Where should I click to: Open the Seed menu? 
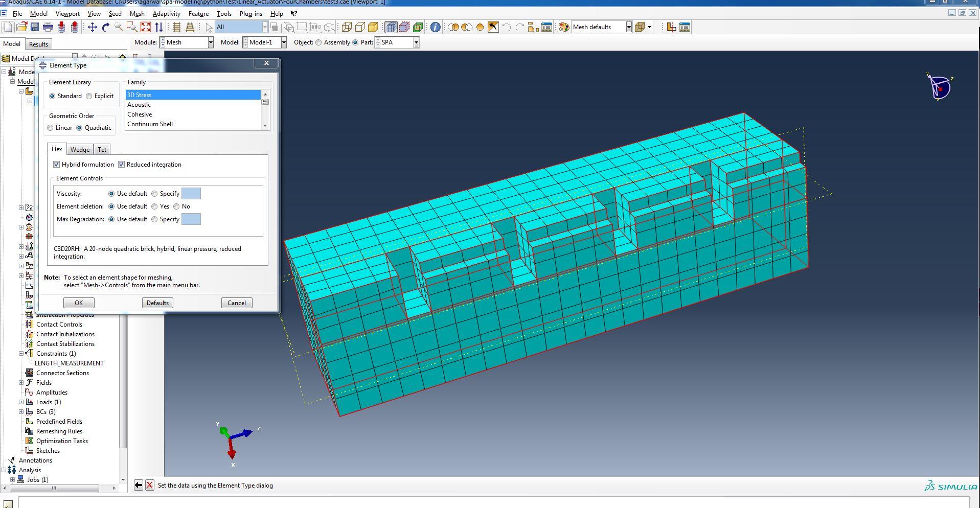pos(115,14)
